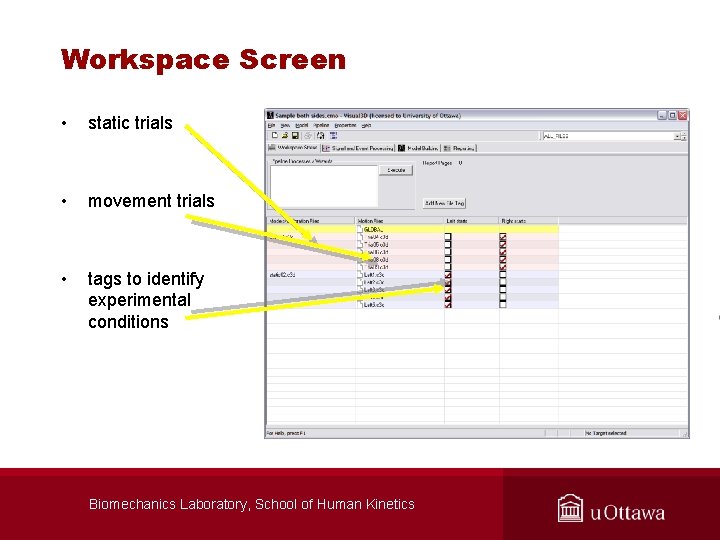Tick Right stride checkbox for Left5.c3d
Screen dimensions: 720x540
pos(503,304)
